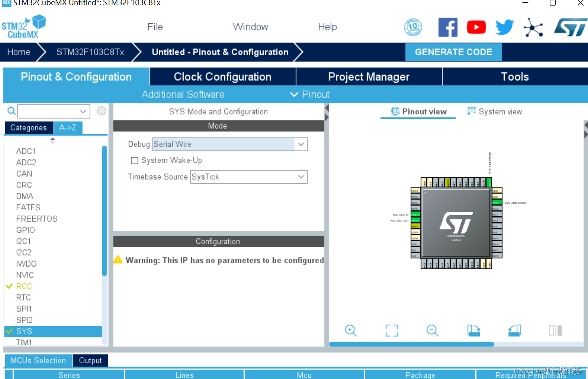Click the search magnifier icon
588x379 pixels.
pyautogui.click(x=11, y=111)
